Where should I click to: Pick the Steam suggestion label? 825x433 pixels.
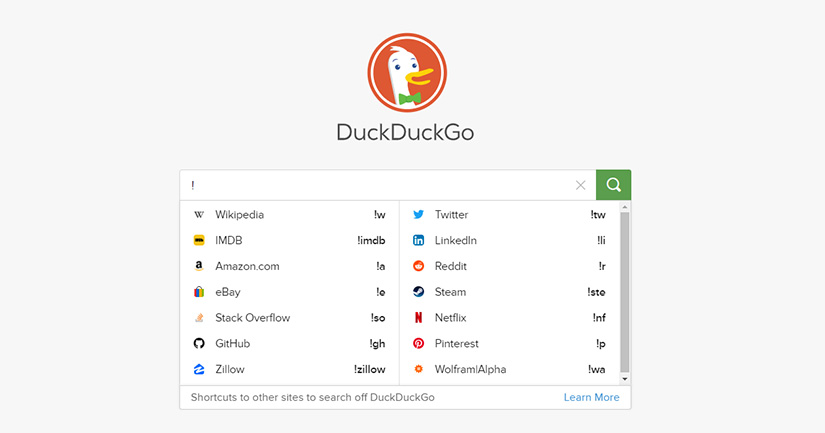coord(450,292)
